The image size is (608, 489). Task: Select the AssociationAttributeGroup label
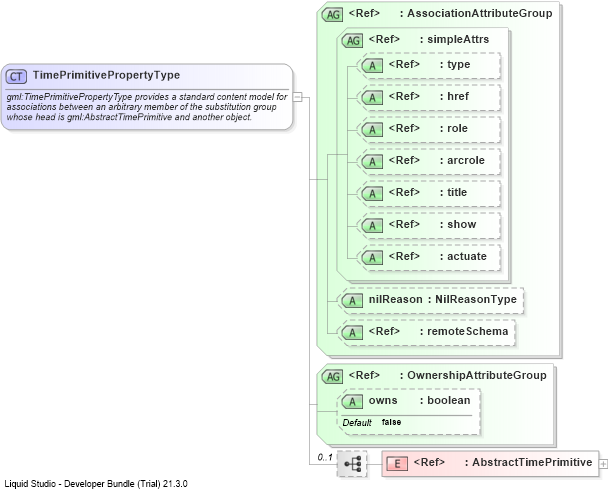point(480,13)
